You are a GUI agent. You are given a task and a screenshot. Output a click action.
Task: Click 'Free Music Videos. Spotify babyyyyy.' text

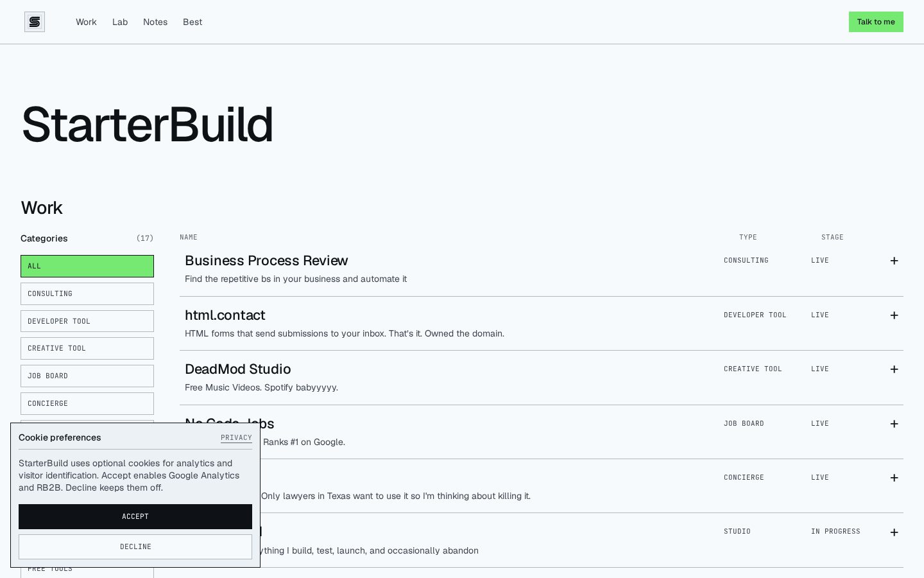pos(261,387)
